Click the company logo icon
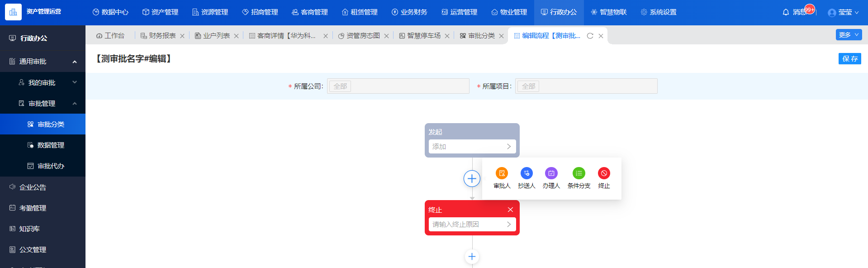 tap(13, 12)
